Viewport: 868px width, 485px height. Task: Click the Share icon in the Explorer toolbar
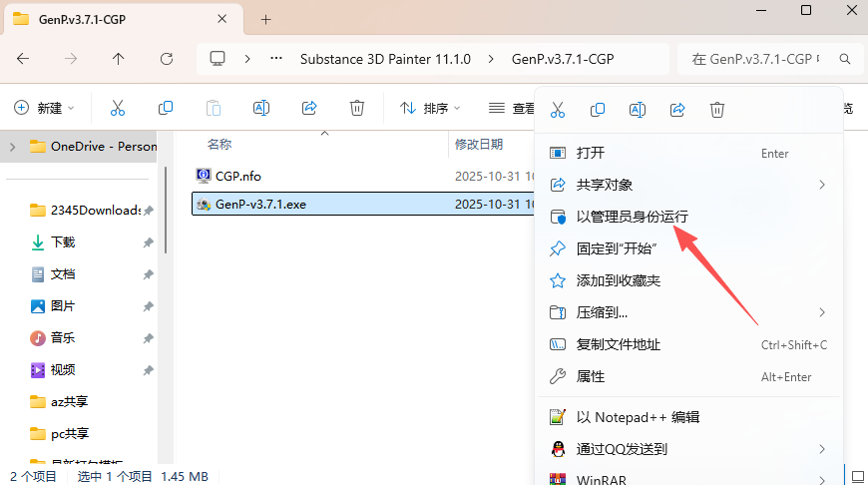pyautogui.click(x=309, y=108)
